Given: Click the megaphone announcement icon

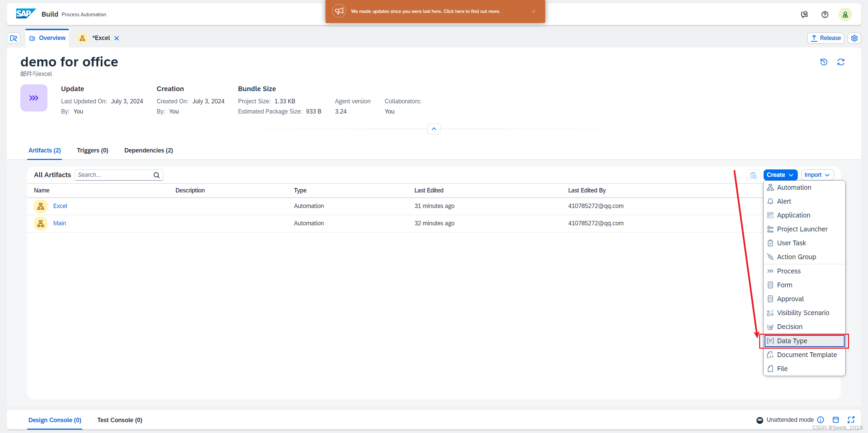Looking at the screenshot, I should coord(339,11).
